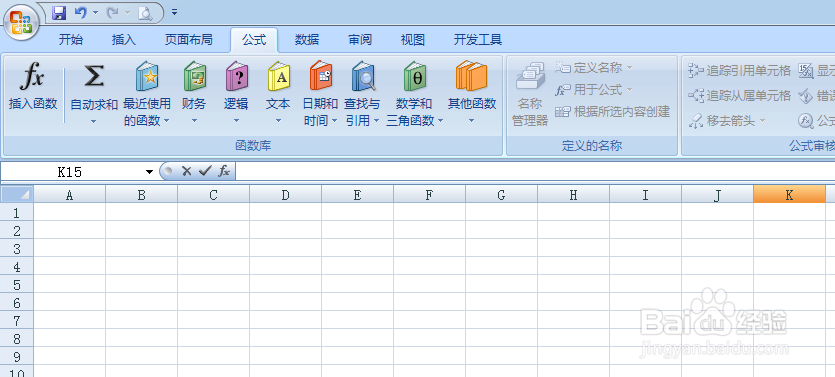
Task: Select row 3 header
Action: point(17,248)
